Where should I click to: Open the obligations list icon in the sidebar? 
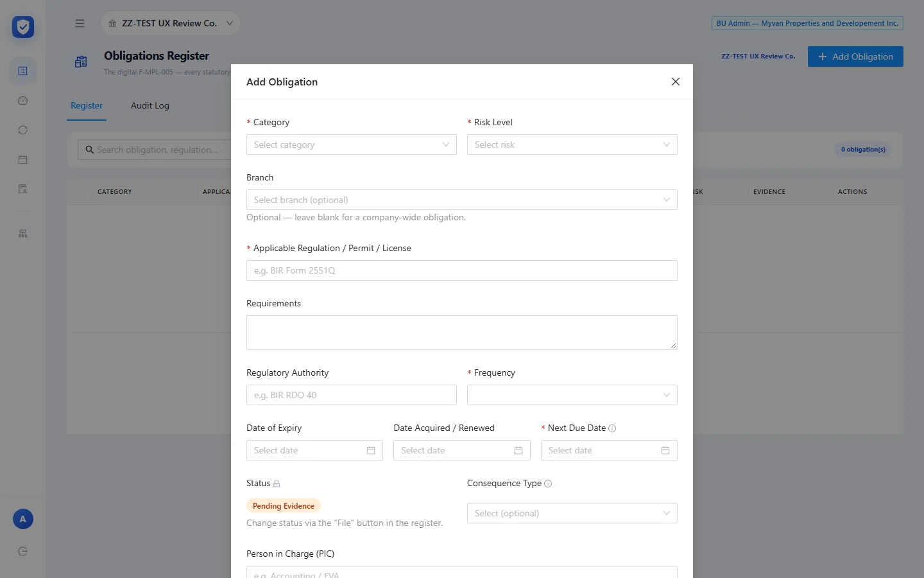(23, 71)
